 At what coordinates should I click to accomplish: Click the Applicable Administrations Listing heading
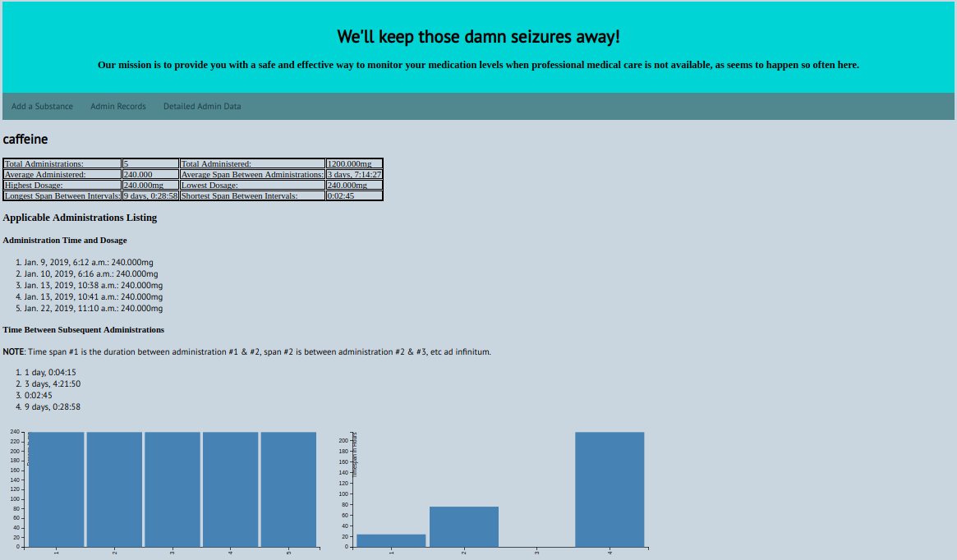click(80, 217)
